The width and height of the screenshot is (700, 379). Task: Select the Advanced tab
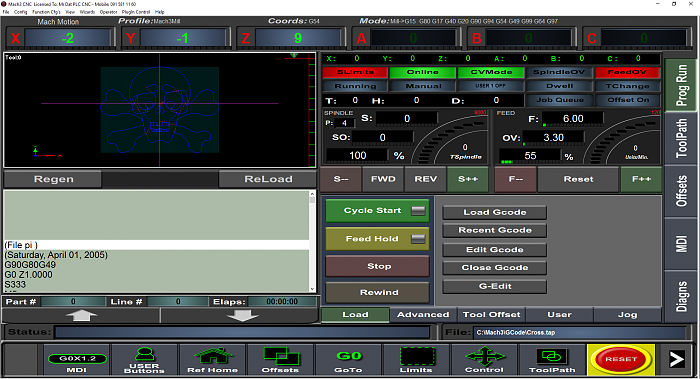coord(423,315)
